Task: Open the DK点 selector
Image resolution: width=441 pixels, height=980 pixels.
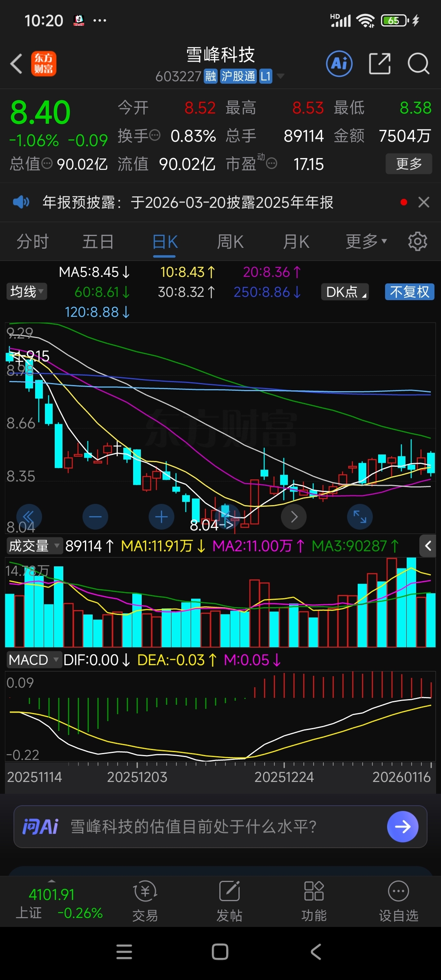Action: click(x=345, y=292)
